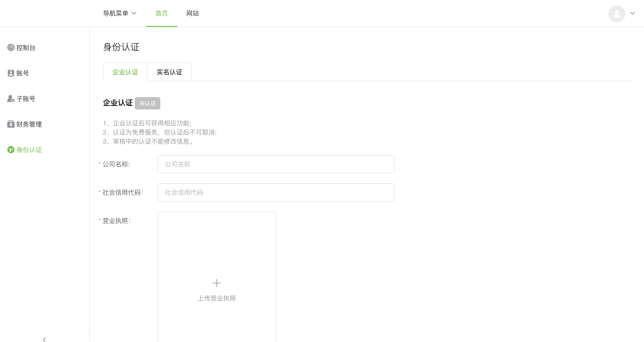Click the 身份认证 page heading

point(121,47)
